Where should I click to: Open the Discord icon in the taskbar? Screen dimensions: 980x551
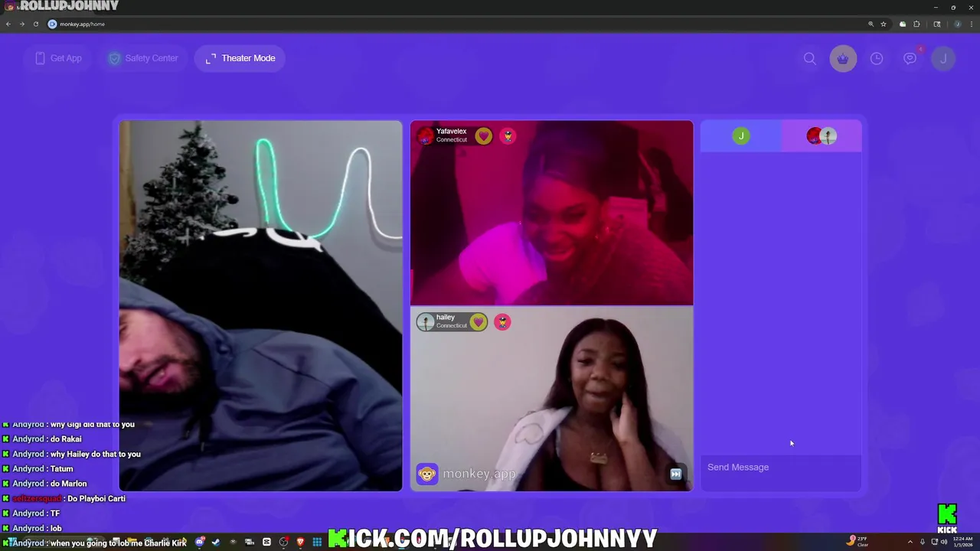click(200, 542)
